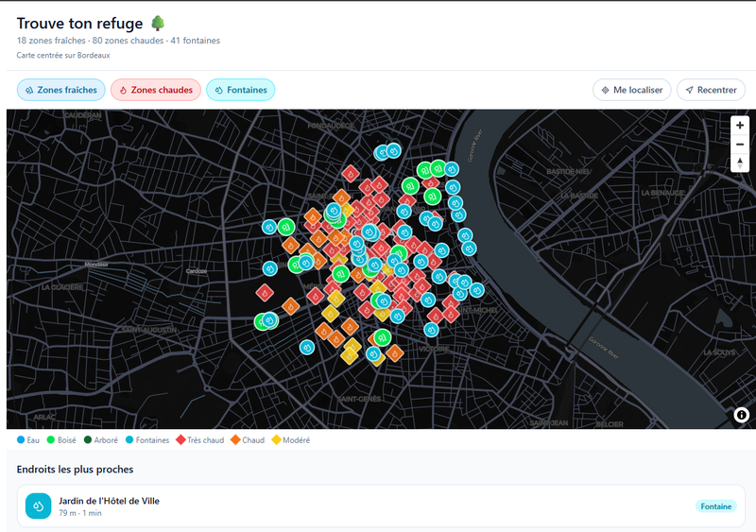
Task: Click the green wooded marker near Victoire
Action: coord(382,337)
